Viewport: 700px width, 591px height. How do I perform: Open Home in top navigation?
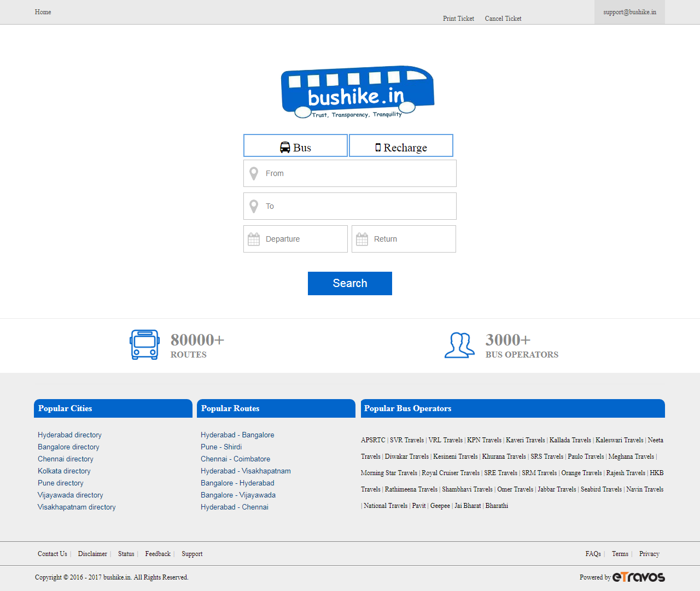pos(43,12)
